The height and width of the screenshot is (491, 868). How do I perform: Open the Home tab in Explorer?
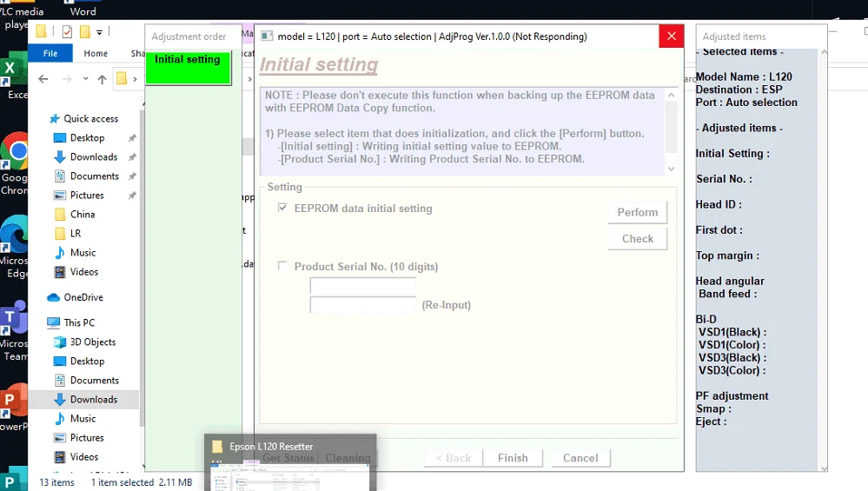[96, 53]
